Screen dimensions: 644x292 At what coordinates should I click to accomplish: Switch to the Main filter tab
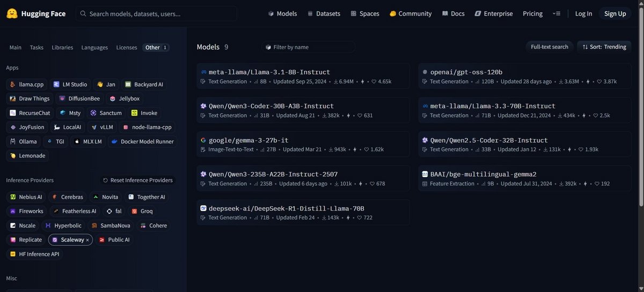tap(16, 47)
